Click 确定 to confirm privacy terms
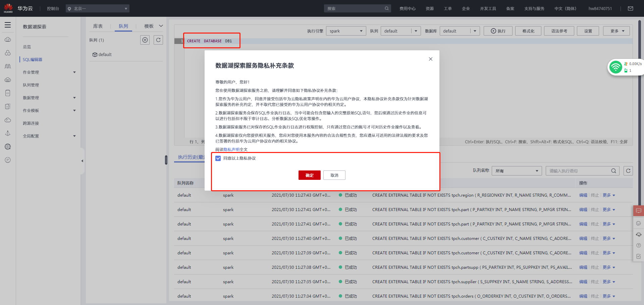 click(x=310, y=175)
